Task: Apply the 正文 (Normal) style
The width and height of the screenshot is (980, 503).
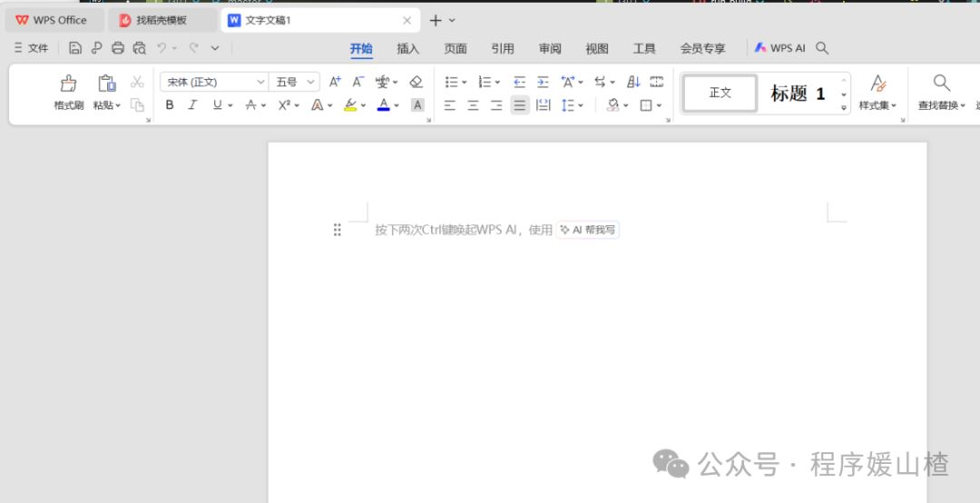Action: 720,93
